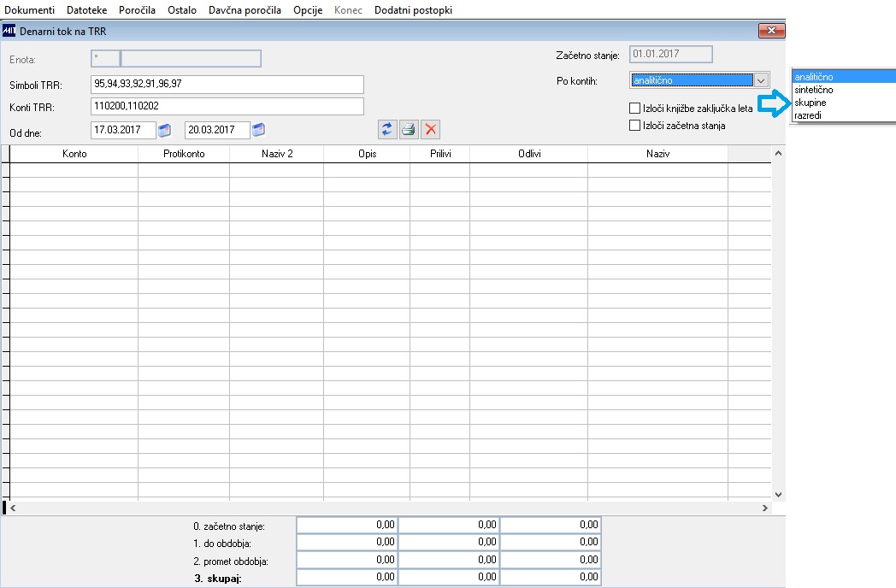
Task: Pick razredi from the dropdown options
Action: [808, 115]
